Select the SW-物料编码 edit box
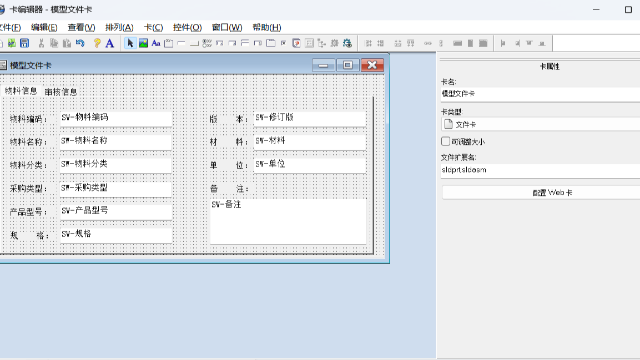640x360 pixels. pyautogui.click(x=116, y=118)
